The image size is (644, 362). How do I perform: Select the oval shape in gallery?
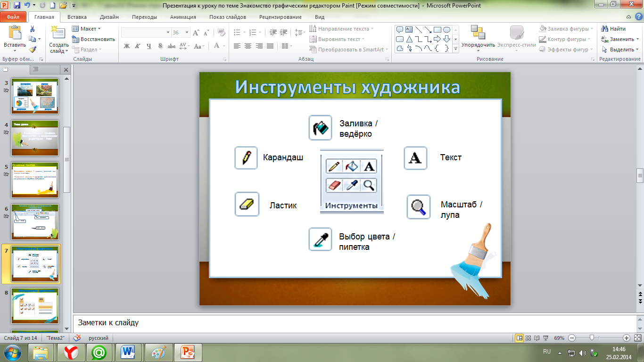coord(446,30)
